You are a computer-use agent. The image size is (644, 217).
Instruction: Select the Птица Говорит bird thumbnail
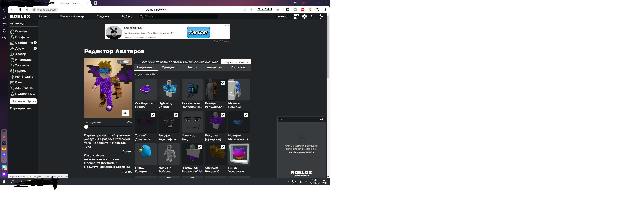146,154
